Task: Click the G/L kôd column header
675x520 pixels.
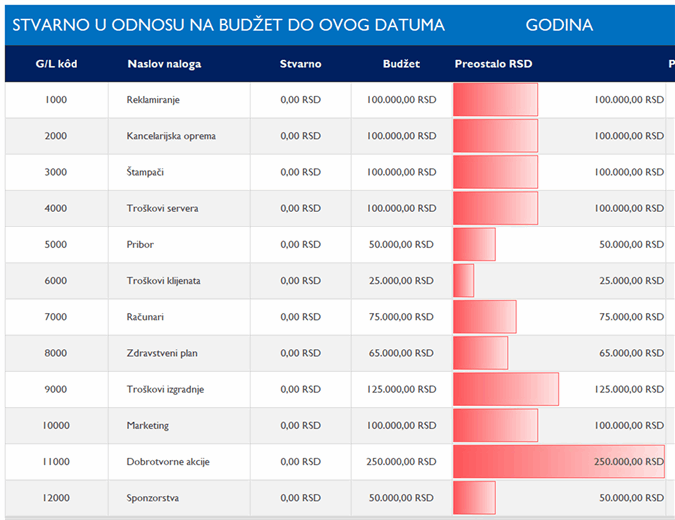Action: point(56,64)
